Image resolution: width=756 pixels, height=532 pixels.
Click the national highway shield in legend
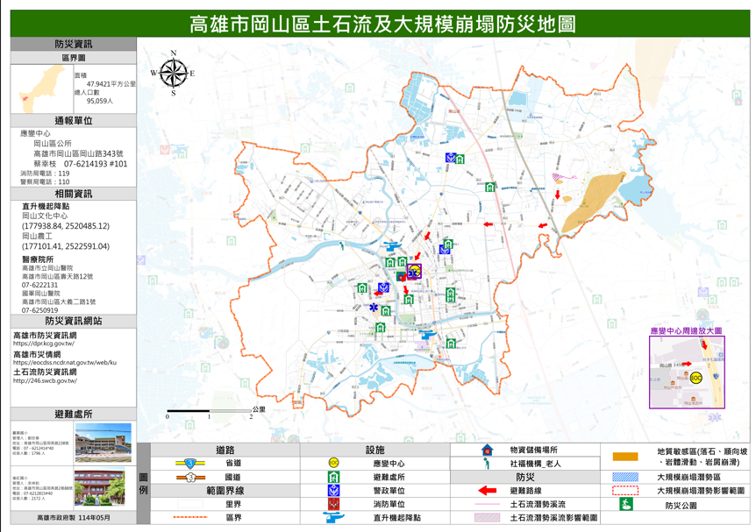click(185, 477)
